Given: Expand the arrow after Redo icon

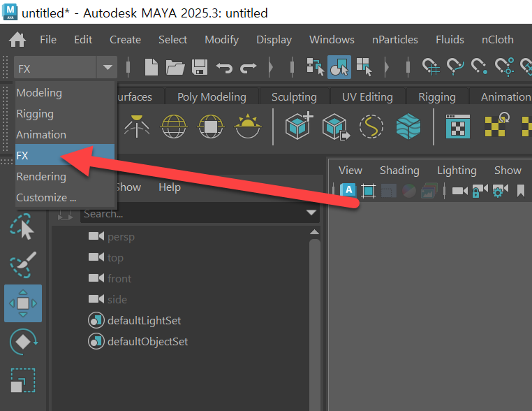Looking at the screenshot, I should point(271,67).
